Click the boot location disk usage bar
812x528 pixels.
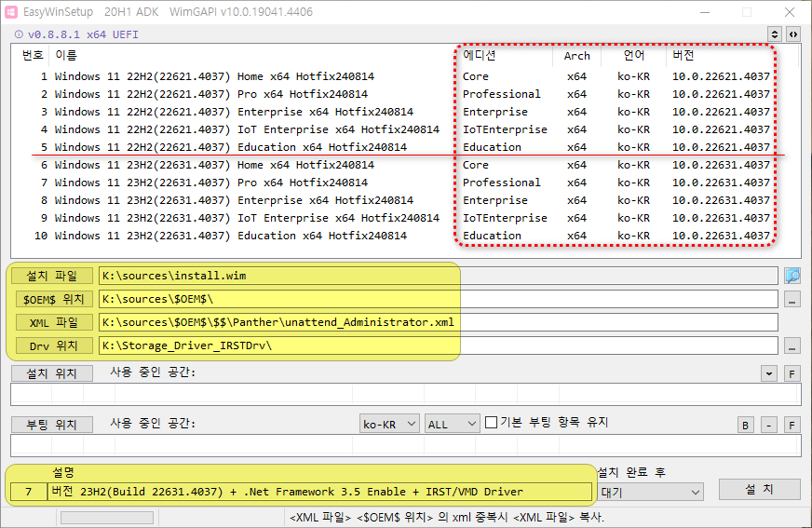(405, 446)
